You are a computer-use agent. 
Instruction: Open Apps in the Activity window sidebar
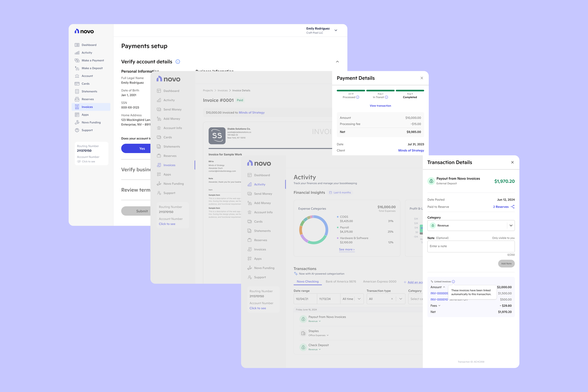254,259
